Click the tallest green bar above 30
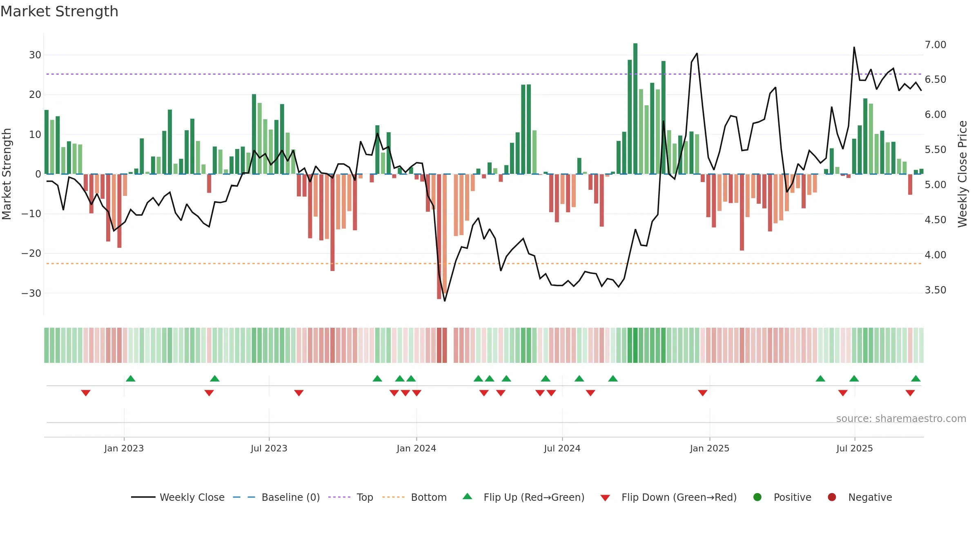This screenshot has width=980, height=551. tap(635, 109)
